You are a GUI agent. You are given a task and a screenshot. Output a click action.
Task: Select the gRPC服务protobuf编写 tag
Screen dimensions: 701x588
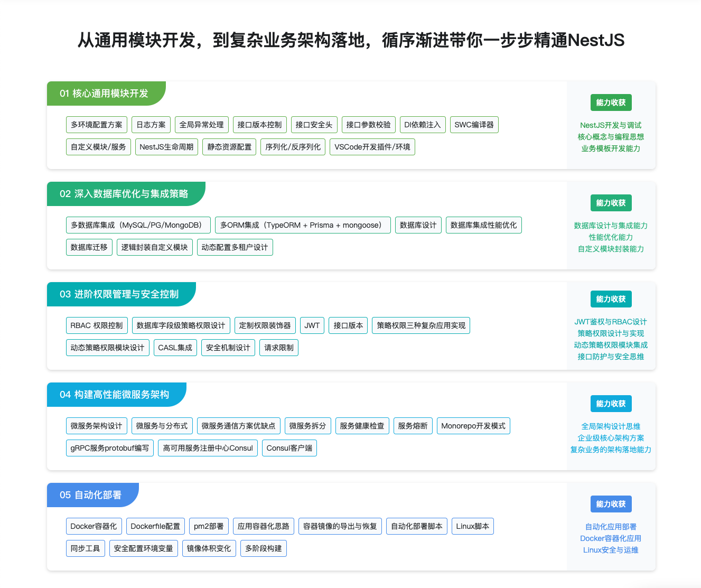point(110,448)
